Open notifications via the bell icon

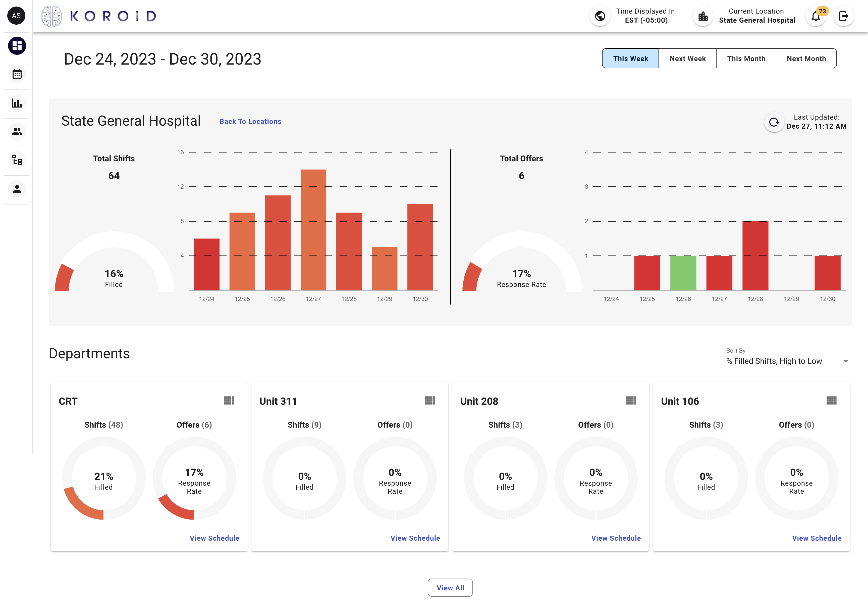pyautogui.click(x=816, y=16)
